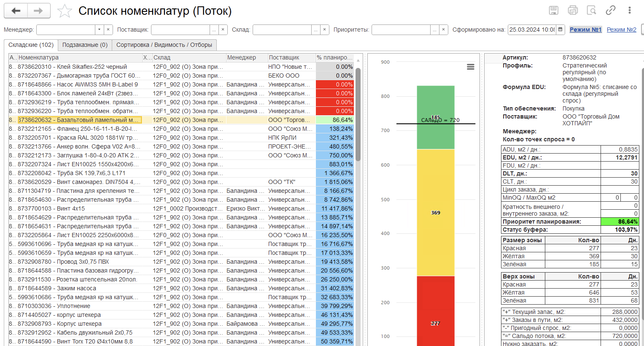Click the Менеджер filter input field
This screenshot has width=644, height=346.
point(66,30)
